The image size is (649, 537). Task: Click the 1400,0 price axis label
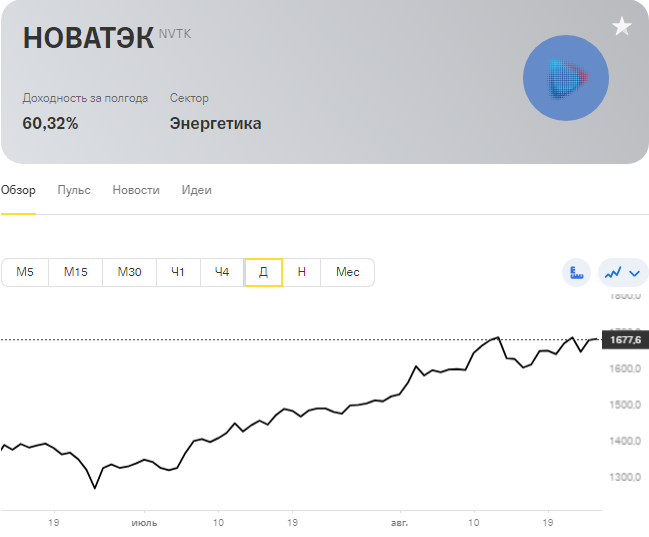click(625, 441)
